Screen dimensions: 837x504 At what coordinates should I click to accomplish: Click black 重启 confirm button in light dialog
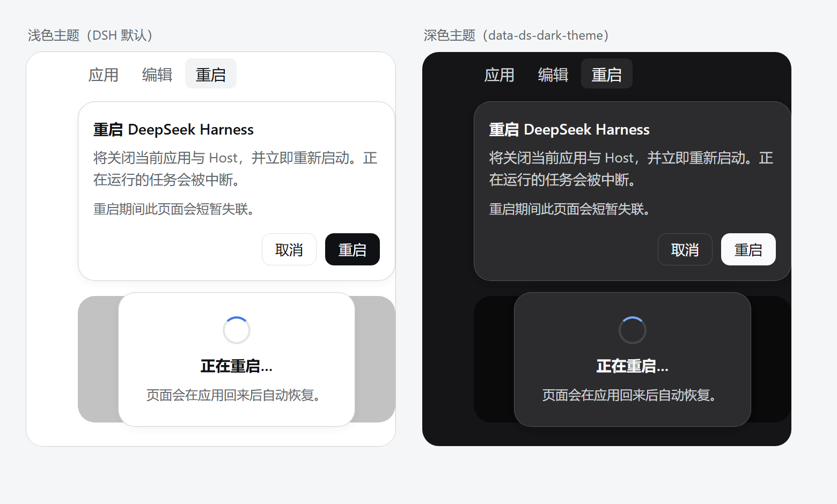[353, 249]
